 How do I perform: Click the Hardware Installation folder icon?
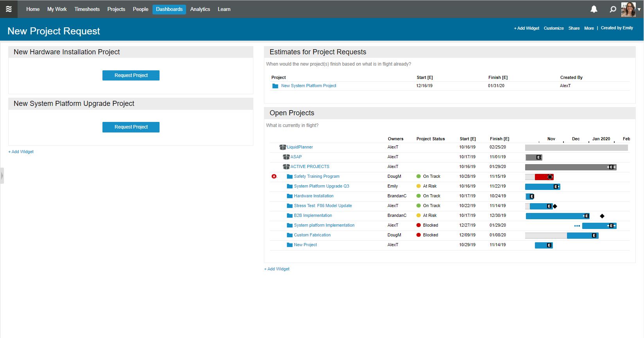(290, 196)
